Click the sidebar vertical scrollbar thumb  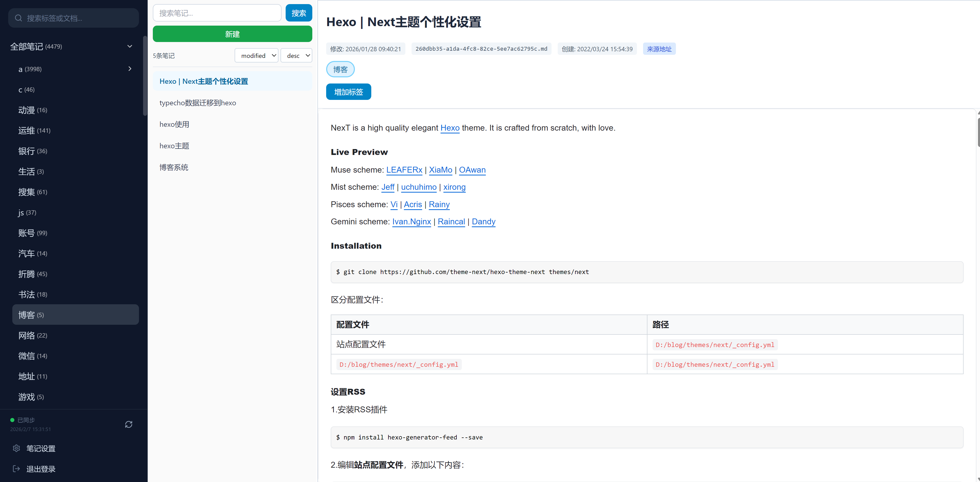coord(145,76)
